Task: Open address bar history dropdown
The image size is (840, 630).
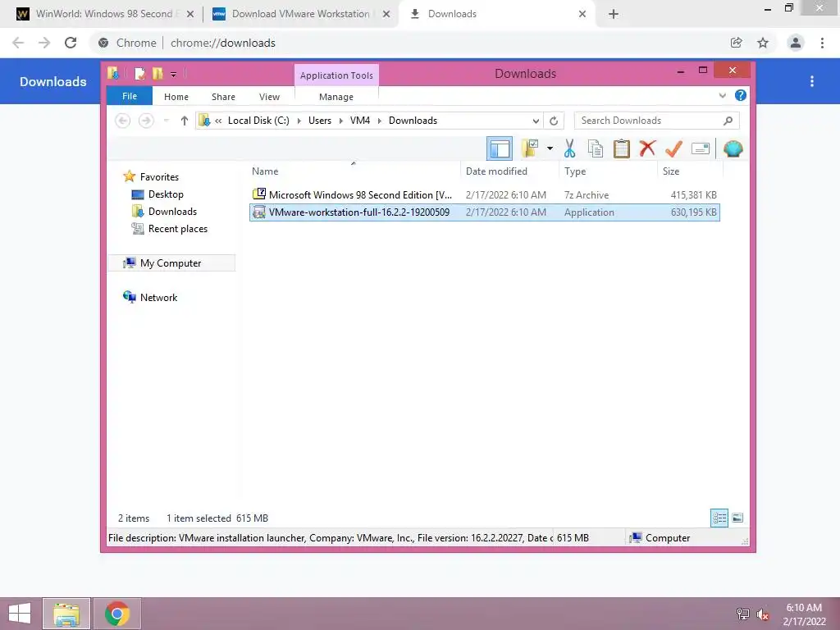Action: (536, 121)
